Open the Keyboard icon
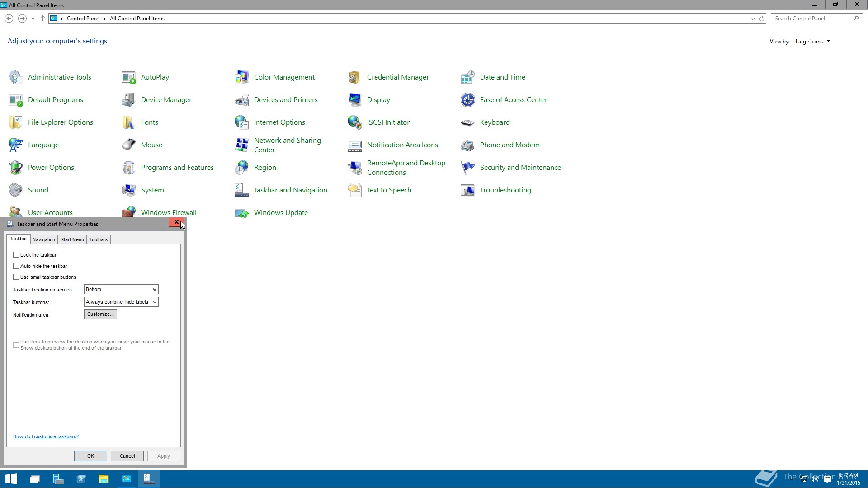The height and width of the screenshot is (488, 868). point(468,122)
